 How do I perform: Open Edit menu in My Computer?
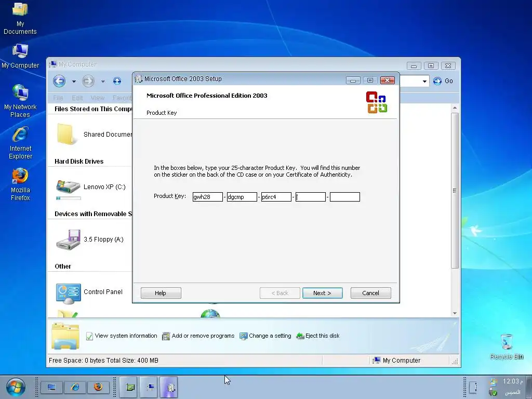tap(77, 98)
